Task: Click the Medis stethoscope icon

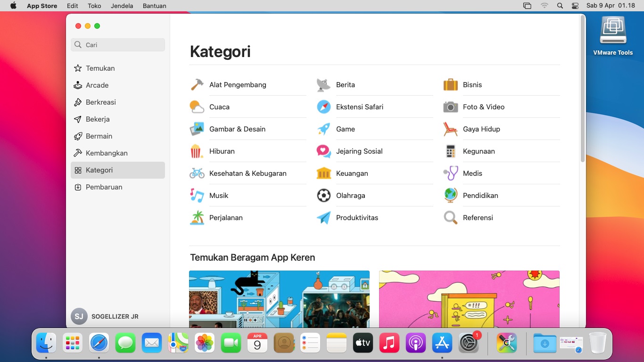Action: [451, 173]
